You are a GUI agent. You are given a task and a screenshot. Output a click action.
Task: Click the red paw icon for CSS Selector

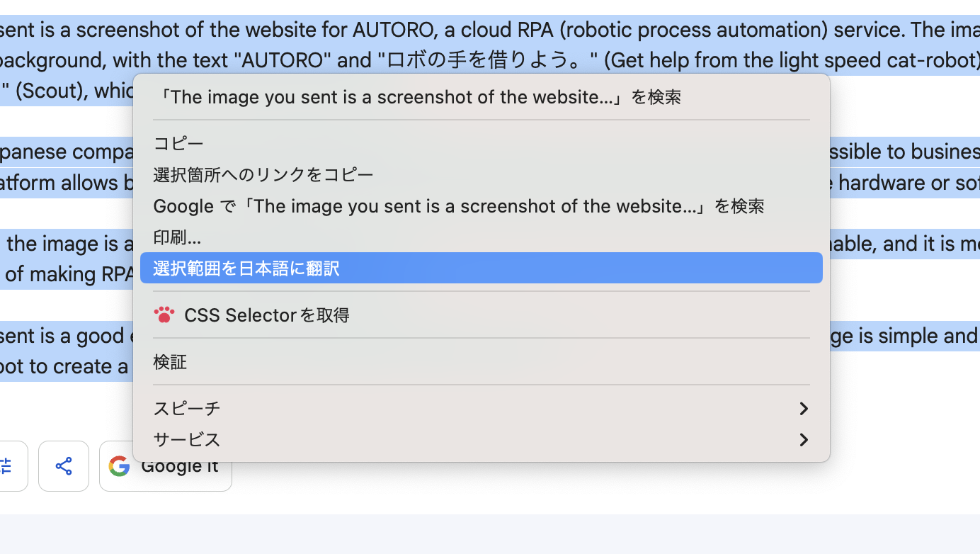[164, 315]
